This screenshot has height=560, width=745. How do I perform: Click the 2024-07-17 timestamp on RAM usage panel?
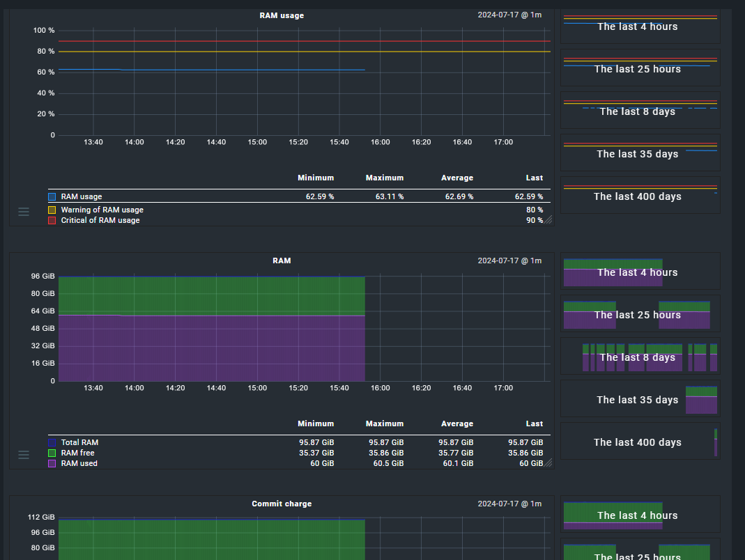click(x=509, y=15)
